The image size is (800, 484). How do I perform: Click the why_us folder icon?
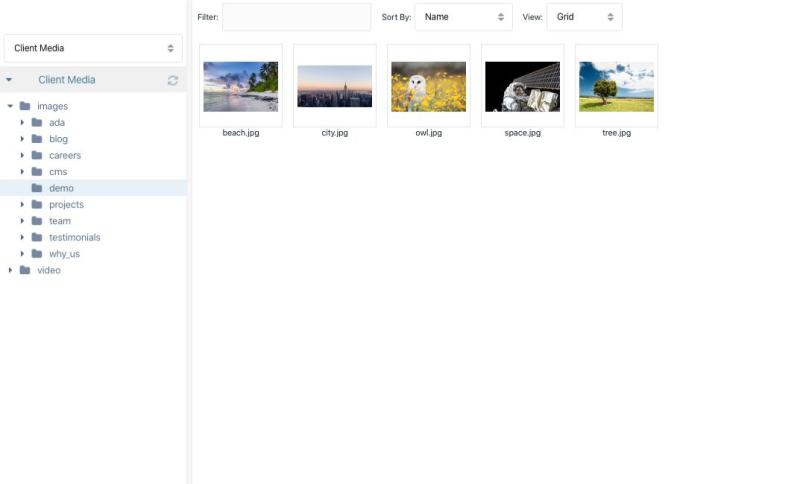[37, 253]
